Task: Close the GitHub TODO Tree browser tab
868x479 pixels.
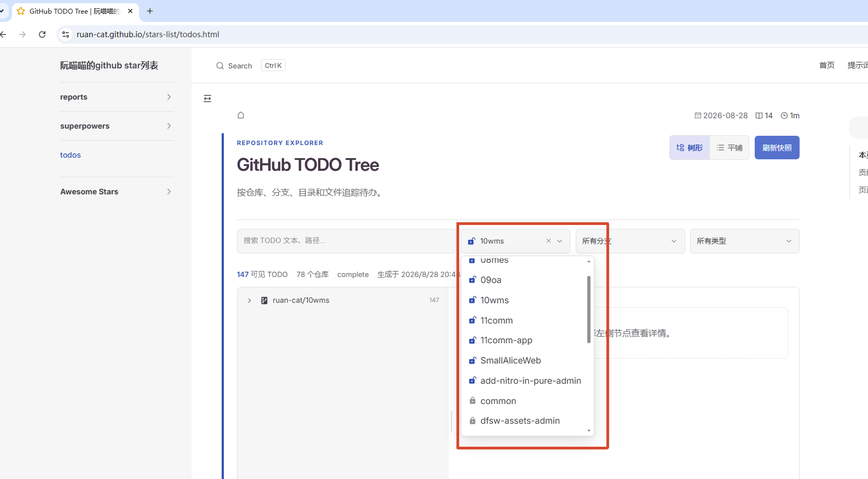Action: (x=130, y=11)
